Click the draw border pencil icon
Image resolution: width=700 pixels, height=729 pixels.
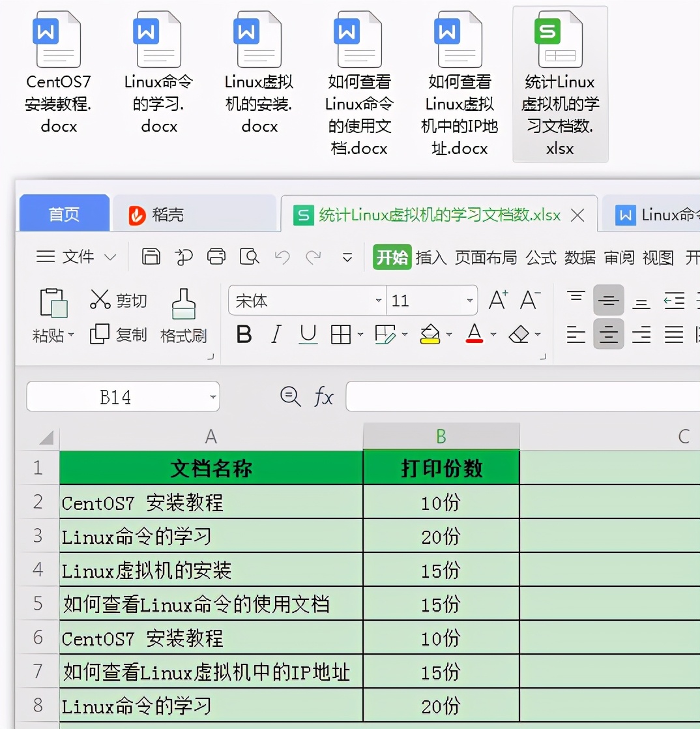(x=385, y=335)
